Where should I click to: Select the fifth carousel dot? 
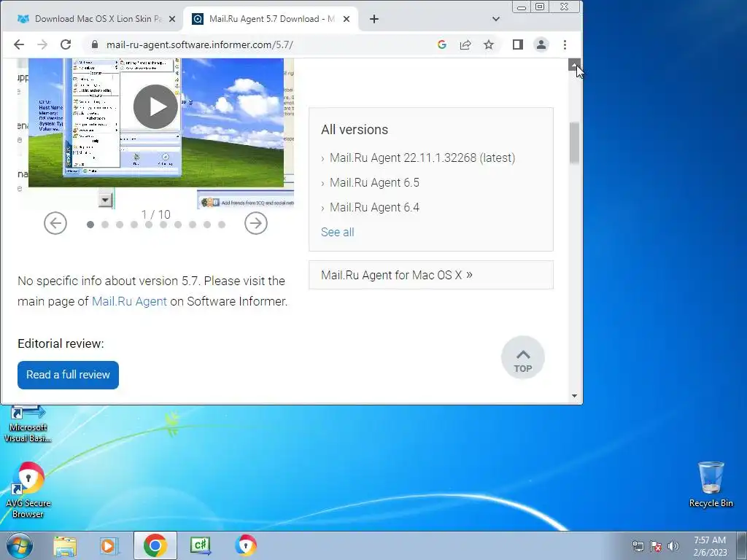(149, 225)
